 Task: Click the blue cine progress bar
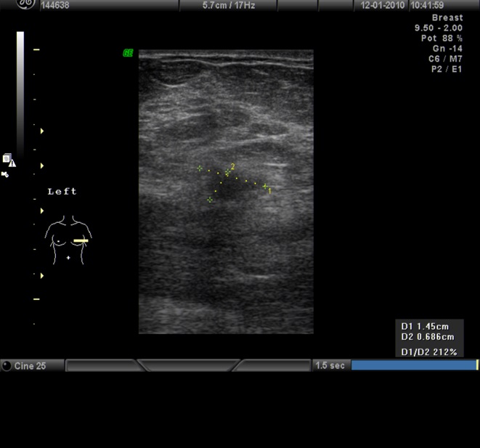(413, 365)
